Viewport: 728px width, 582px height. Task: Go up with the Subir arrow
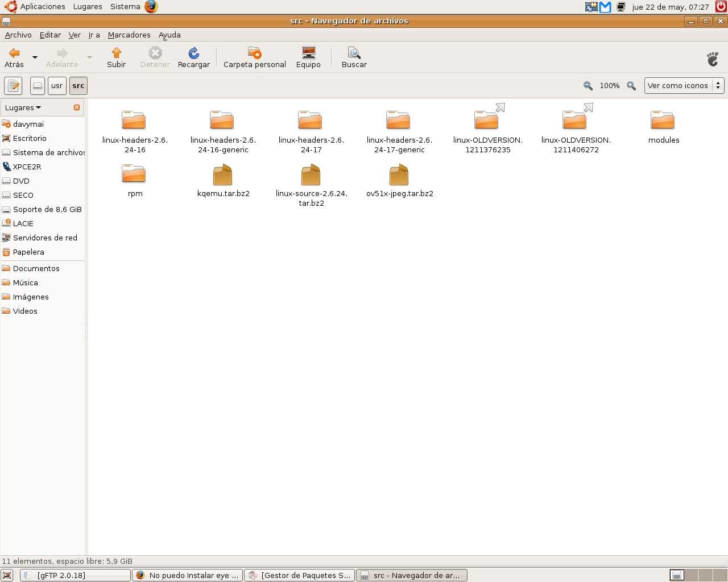pyautogui.click(x=116, y=53)
